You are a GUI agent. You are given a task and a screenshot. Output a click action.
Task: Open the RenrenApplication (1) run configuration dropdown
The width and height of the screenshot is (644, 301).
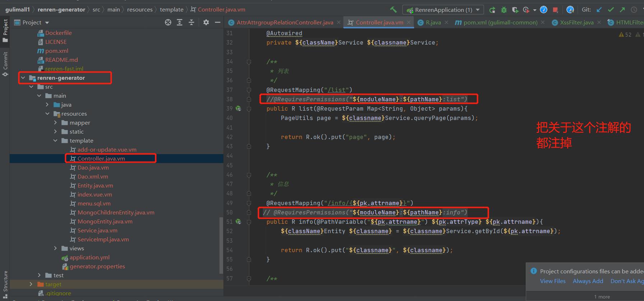tap(443, 10)
